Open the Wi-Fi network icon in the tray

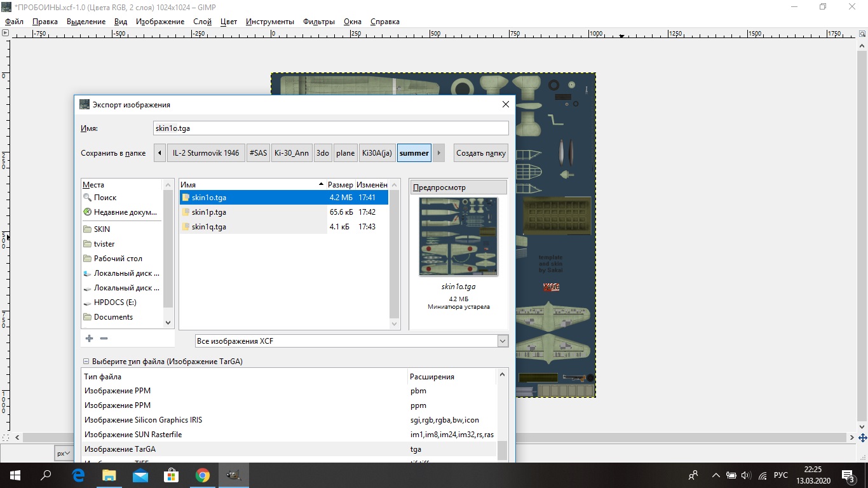pyautogui.click(x=762, y=475)
